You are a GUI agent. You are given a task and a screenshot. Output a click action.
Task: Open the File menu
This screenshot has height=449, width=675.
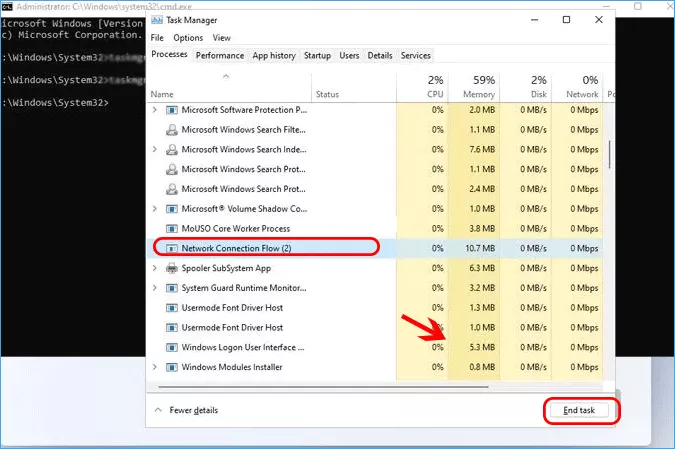157,38
